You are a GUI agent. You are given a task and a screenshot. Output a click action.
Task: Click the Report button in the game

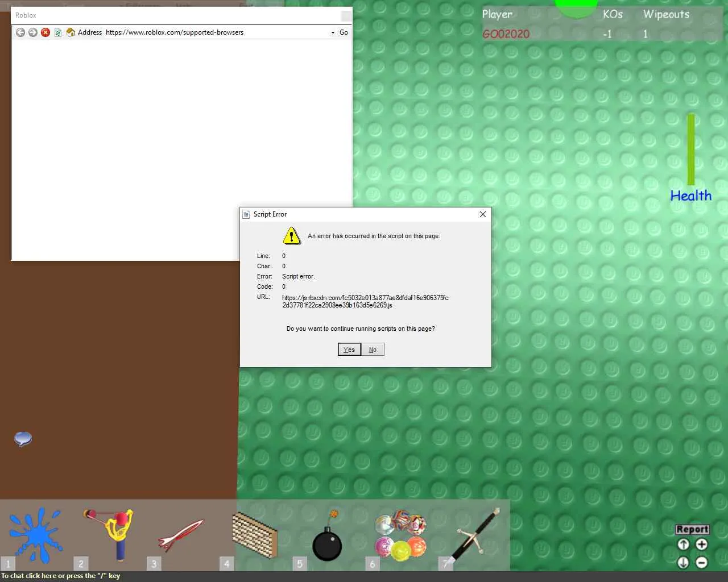[x=692, y=529]
